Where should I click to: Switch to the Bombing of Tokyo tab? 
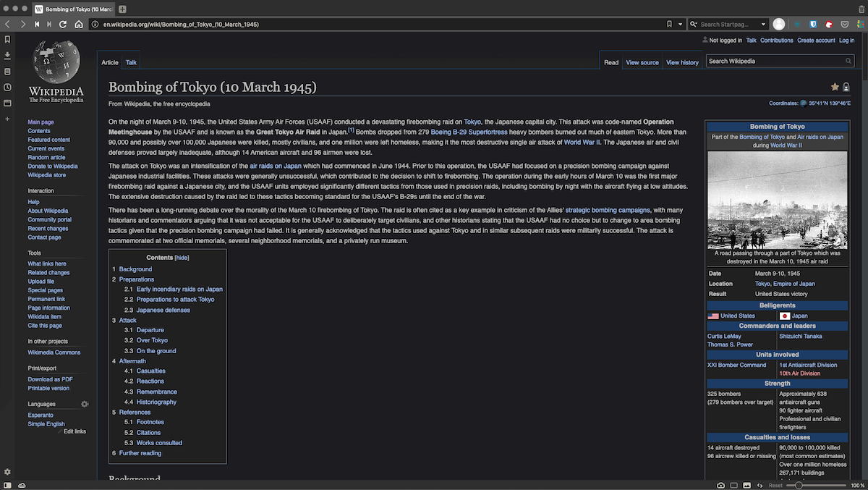coord(72,9)
